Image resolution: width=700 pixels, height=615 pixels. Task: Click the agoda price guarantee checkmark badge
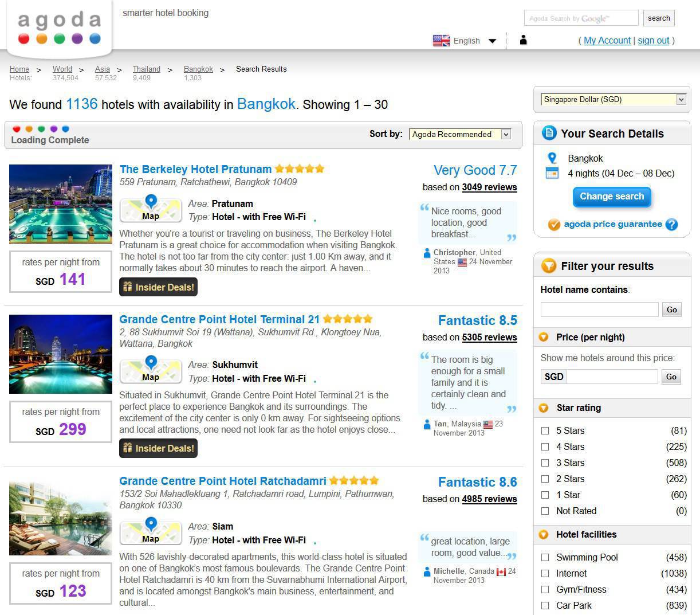point(554,225)
